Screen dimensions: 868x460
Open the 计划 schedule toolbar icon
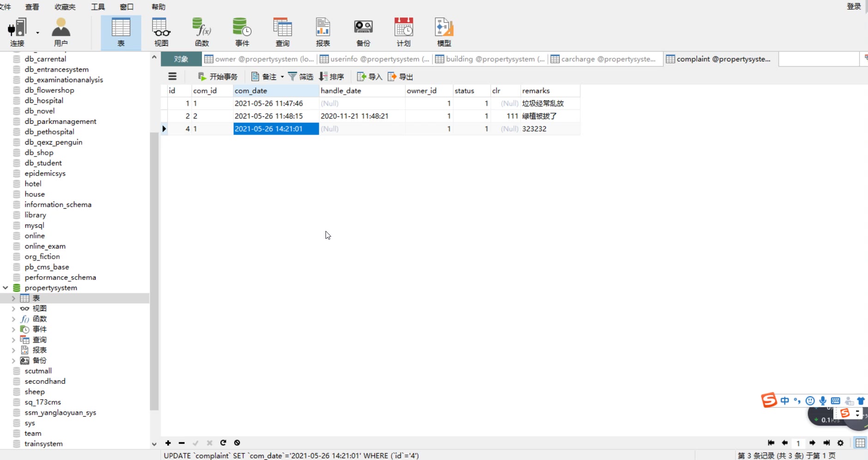(404, 32)
